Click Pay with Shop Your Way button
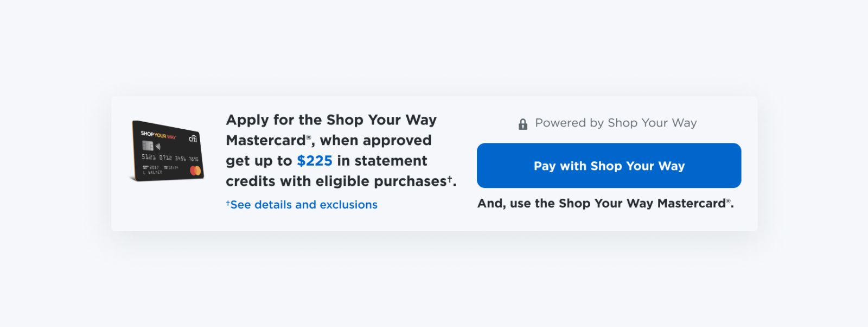 coord(609,166)
